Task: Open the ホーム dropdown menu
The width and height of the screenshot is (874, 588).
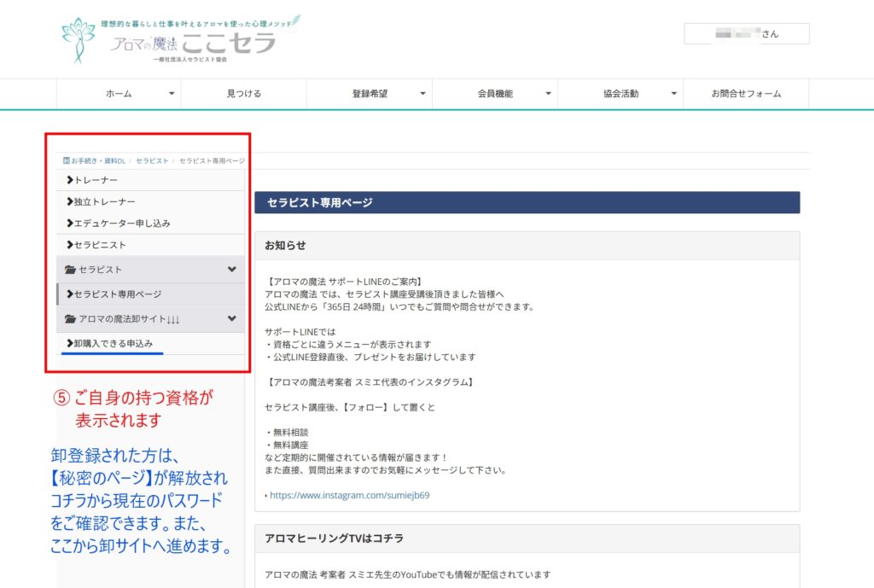Action: (172, 94)
